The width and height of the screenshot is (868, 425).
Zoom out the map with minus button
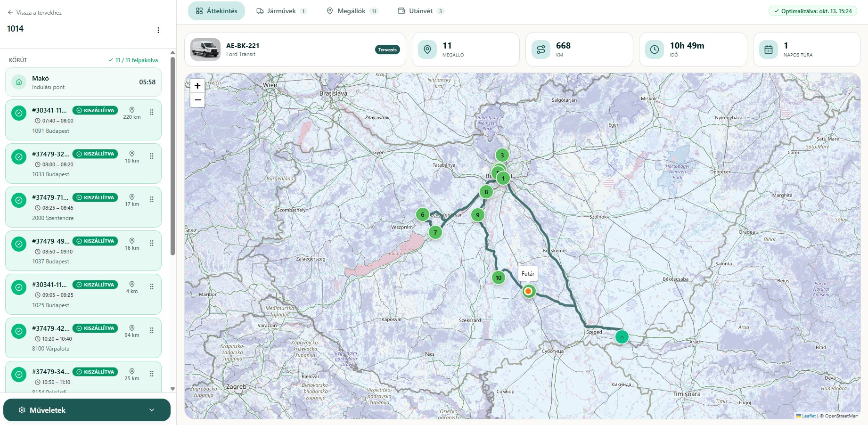click(x=197, y=100)
